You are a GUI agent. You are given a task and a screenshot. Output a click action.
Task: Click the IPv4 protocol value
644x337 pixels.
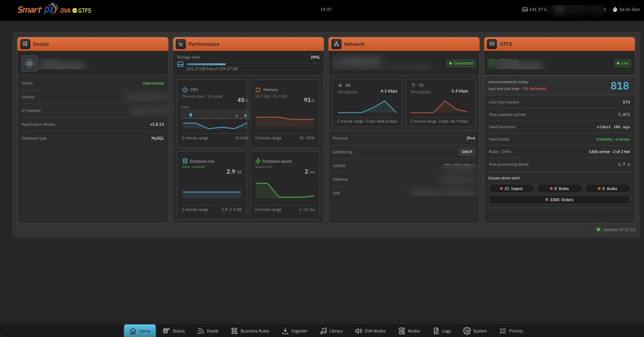[x=470, y=138]
